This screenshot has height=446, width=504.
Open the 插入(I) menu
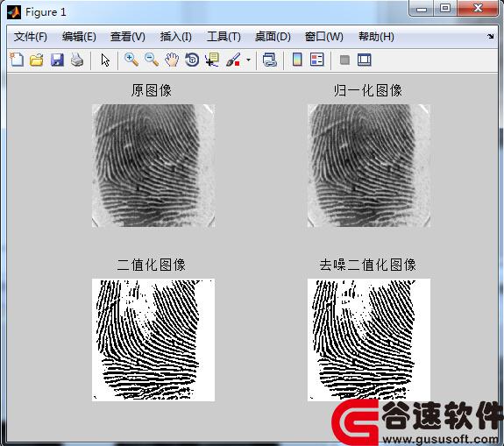[x=176, y=37]
